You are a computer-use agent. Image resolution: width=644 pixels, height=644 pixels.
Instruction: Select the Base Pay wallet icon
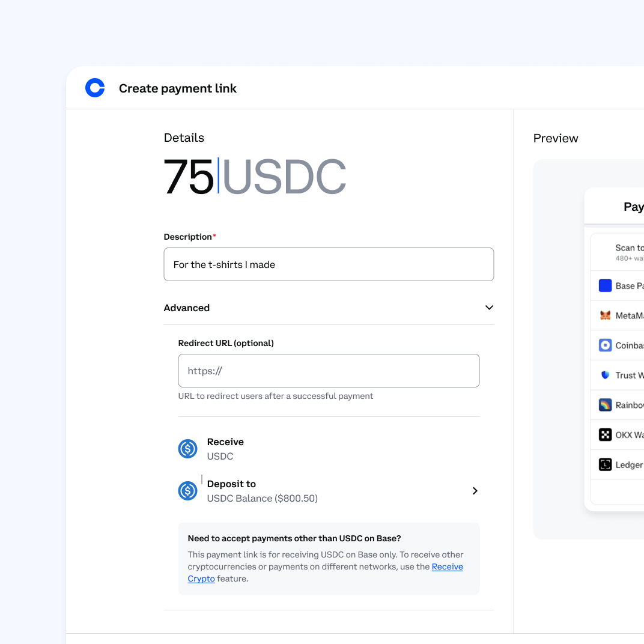click(605, 285)
